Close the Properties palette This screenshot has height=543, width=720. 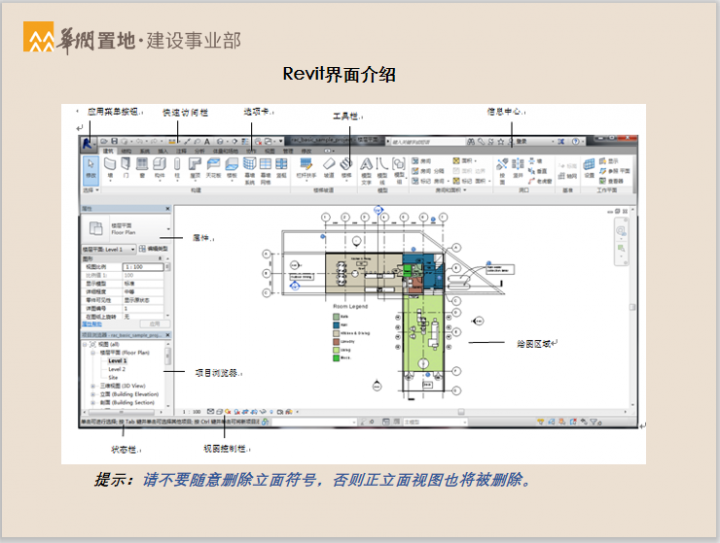(168, 209)
